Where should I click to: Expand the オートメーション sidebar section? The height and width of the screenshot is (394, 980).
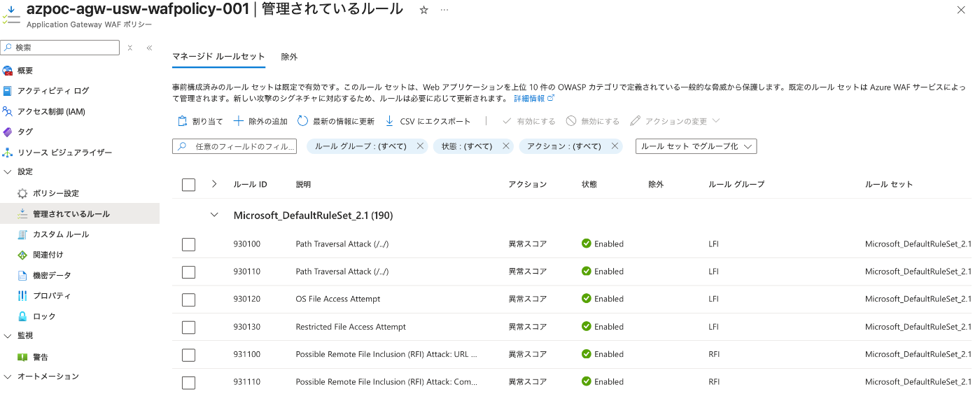[8, 377]
